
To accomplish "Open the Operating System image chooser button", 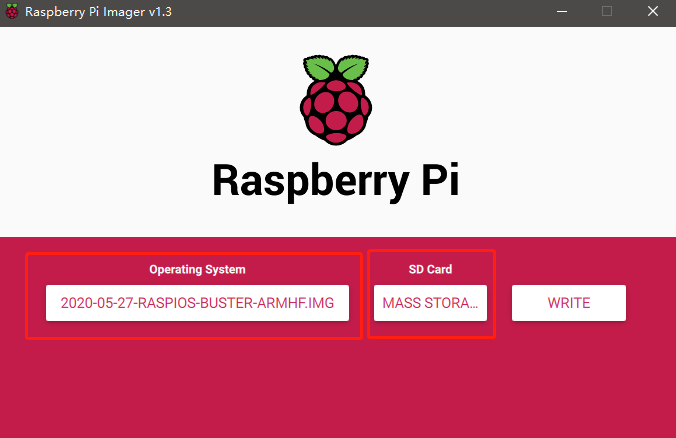I will coord(197,303).
